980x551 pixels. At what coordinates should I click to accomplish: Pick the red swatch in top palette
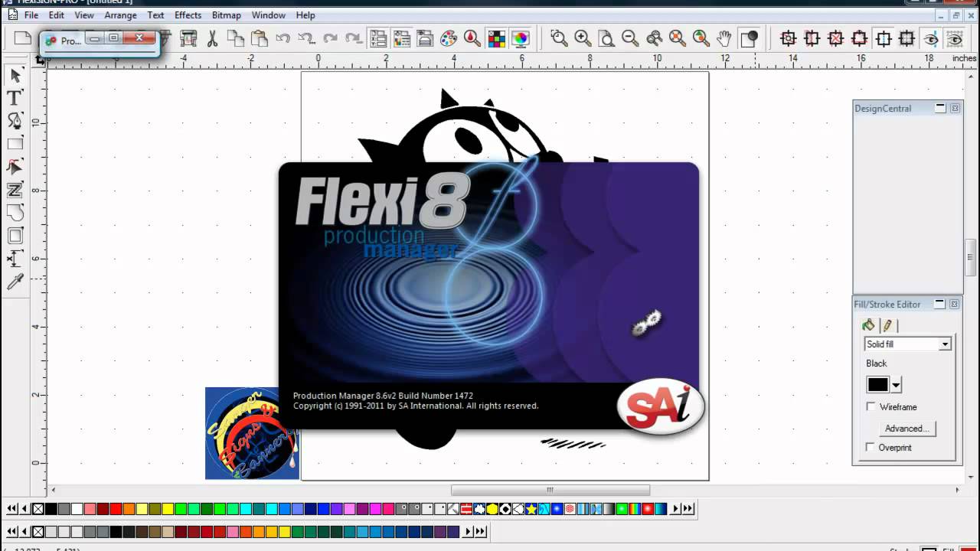(116, 509)
